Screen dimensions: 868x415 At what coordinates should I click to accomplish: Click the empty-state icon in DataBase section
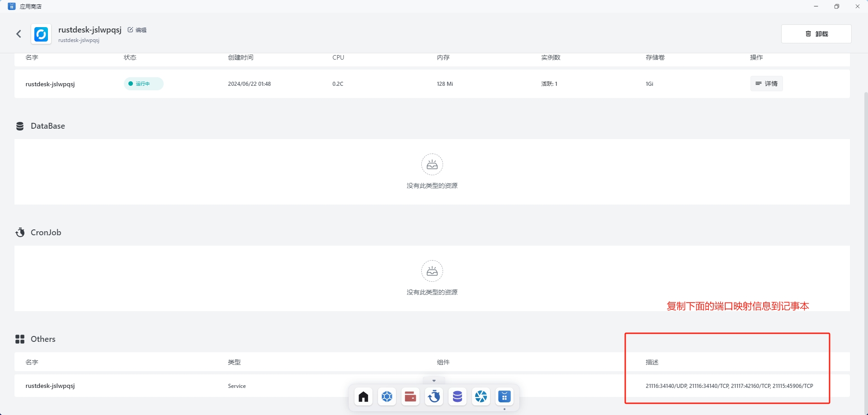tap(432, 164)
